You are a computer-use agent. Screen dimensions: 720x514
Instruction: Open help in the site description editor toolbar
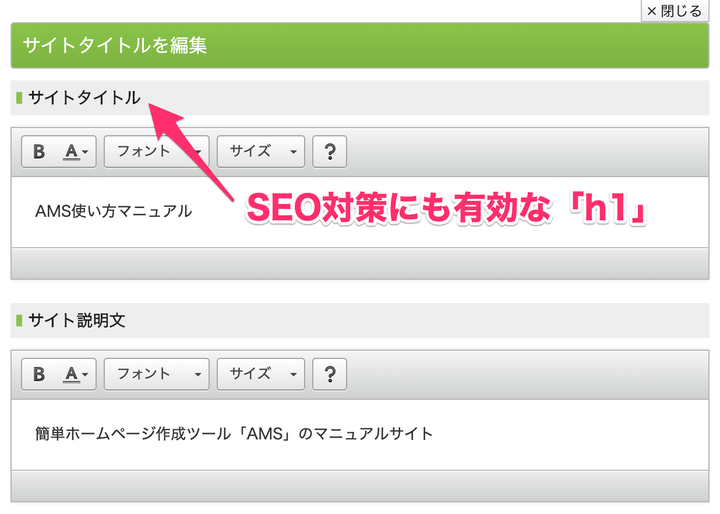(329, 374)
